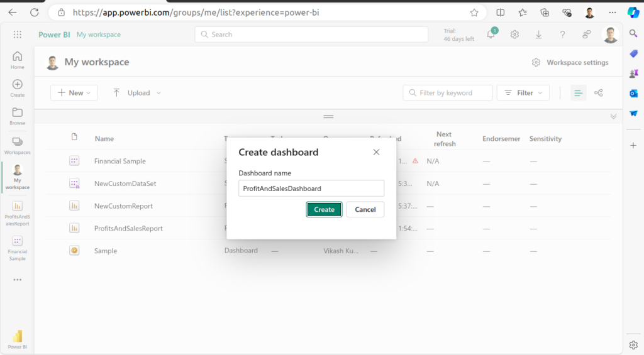Switch to list view icon
The image size is (644, 355).
579,93
